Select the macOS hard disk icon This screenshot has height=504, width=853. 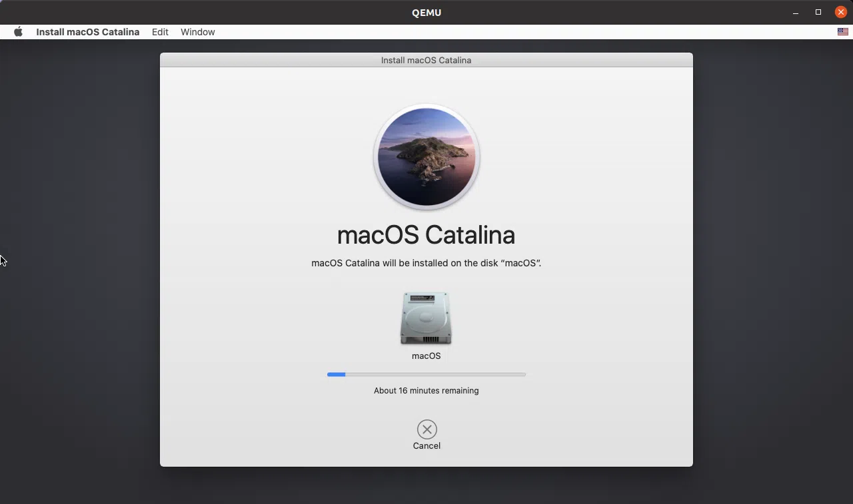(x=426, y=318)
